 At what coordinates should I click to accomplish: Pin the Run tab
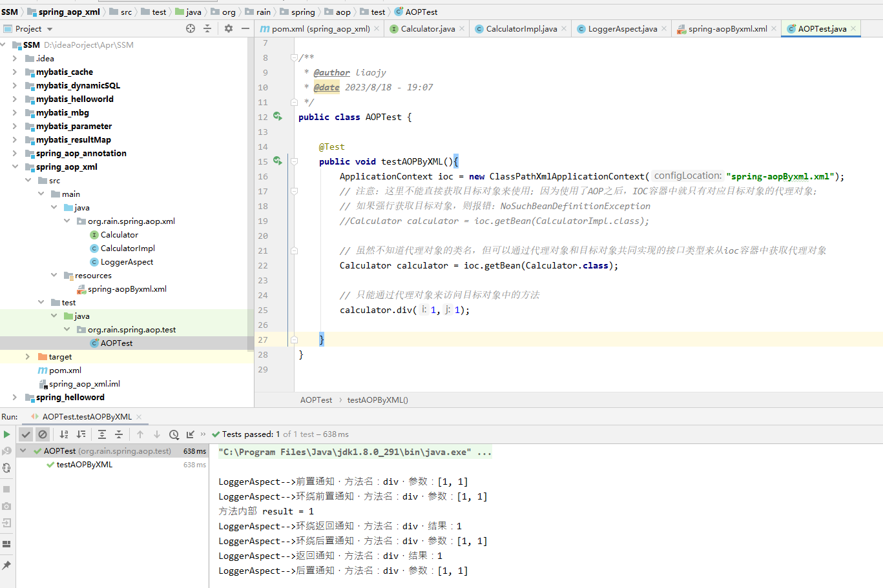click(6, 565)
